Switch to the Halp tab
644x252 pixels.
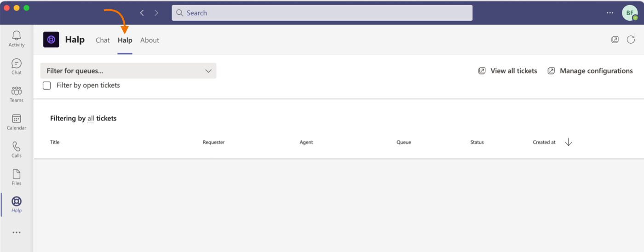click(125, 40)
